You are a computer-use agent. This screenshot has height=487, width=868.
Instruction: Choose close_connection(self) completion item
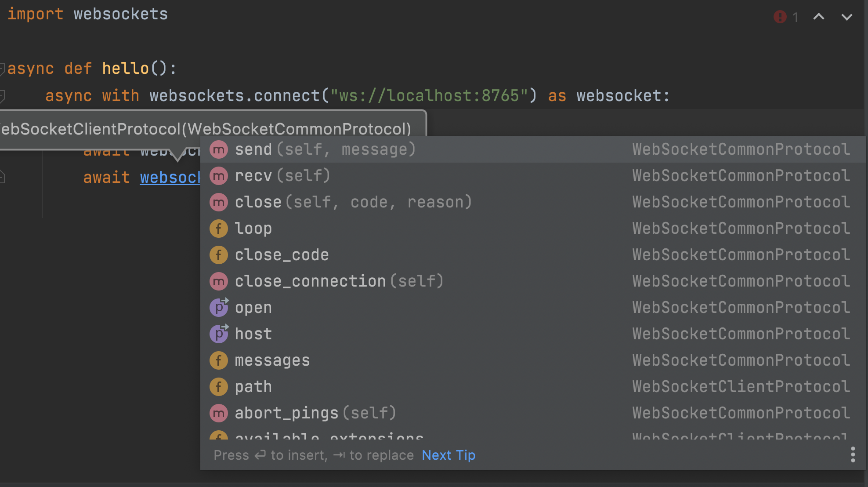[x=339, y=281]
